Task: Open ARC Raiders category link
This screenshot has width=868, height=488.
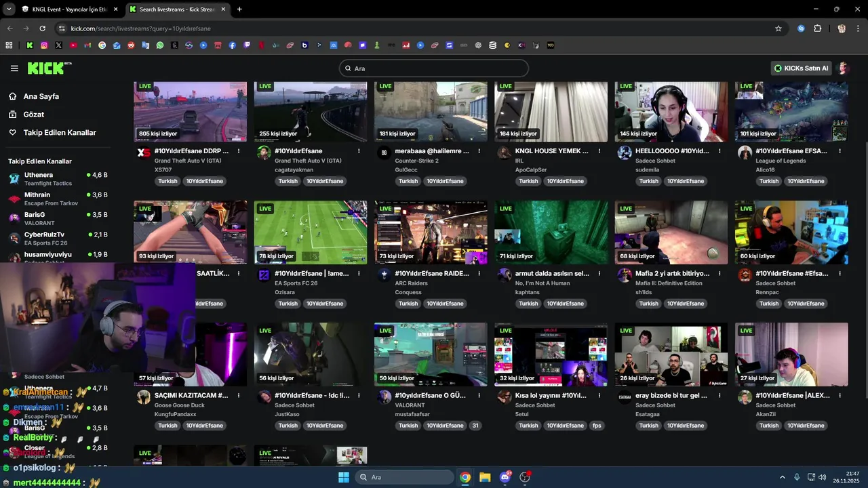Action: [x=412, y=283]
